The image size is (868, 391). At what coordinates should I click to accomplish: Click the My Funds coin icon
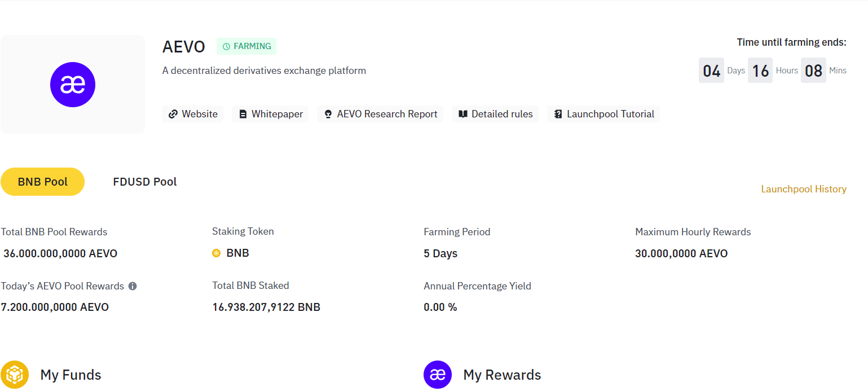click(x=15, y=374)
